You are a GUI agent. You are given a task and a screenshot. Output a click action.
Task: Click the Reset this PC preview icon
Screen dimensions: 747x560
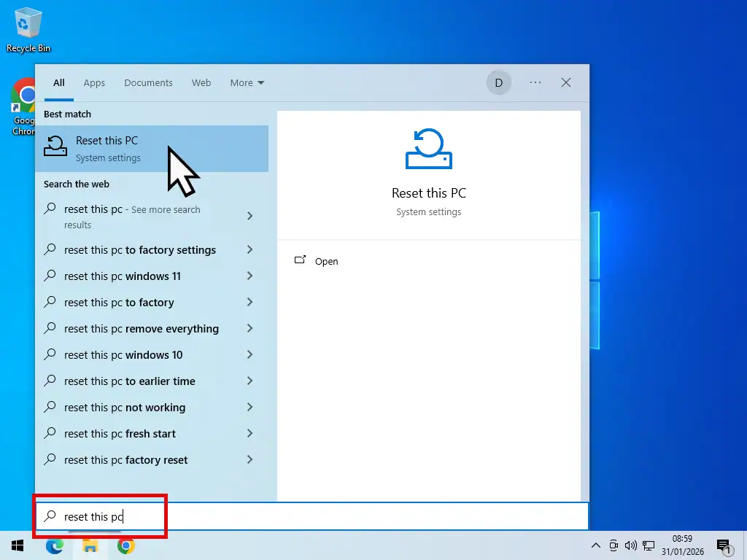click(428, 149)
